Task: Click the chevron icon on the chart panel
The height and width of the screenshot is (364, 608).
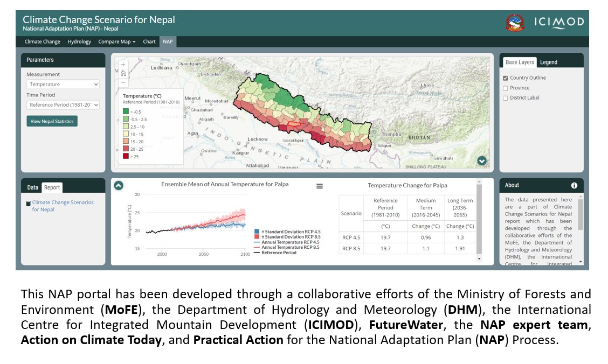Action: (118, 185)
